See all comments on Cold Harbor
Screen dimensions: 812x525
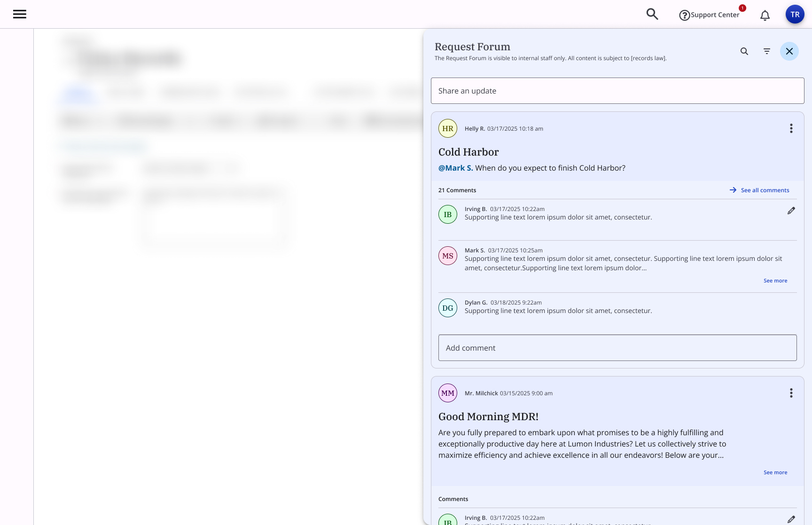tap(759, 190)
